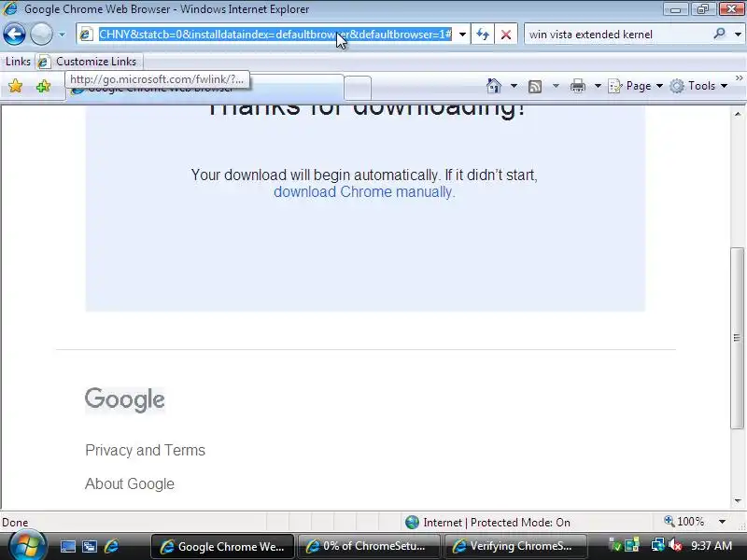Click the scroll down arrow of the page scrollbar
Screen dimensions: 747x560
(738, 500)
